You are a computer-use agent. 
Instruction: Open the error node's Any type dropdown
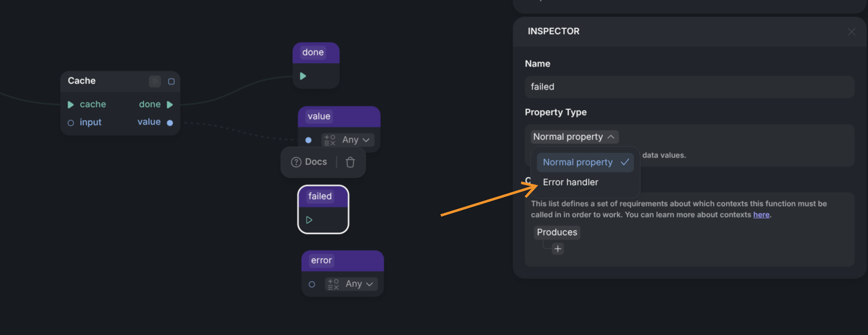(x=359, y=284)
